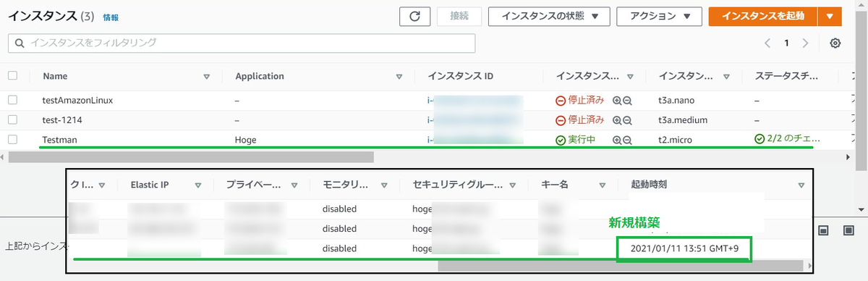Switch to the left split-panel layout icon
The image size is (868, 281).
(x=824, y=230)
